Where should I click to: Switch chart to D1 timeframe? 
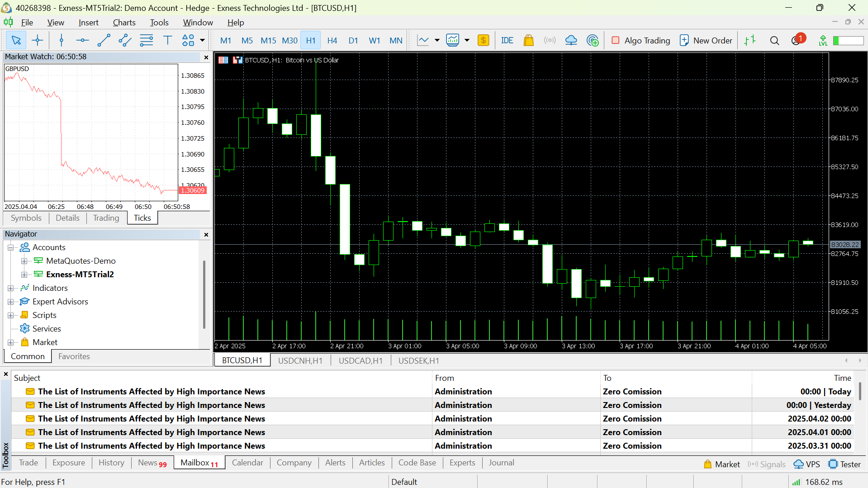click(x=353, y=41)
